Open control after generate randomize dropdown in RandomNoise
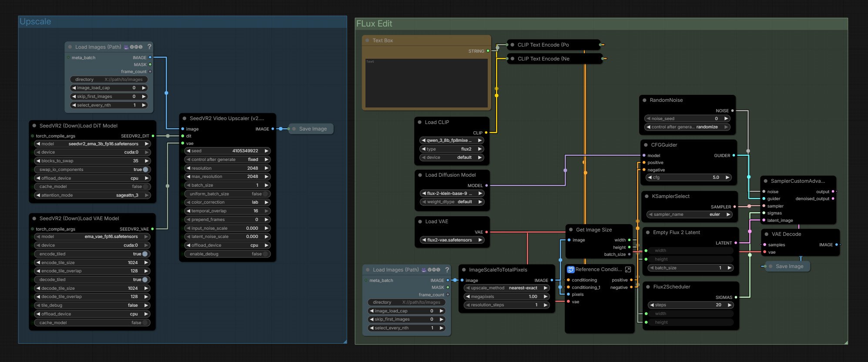Screen dimensions: 868x362 [687, 127]
